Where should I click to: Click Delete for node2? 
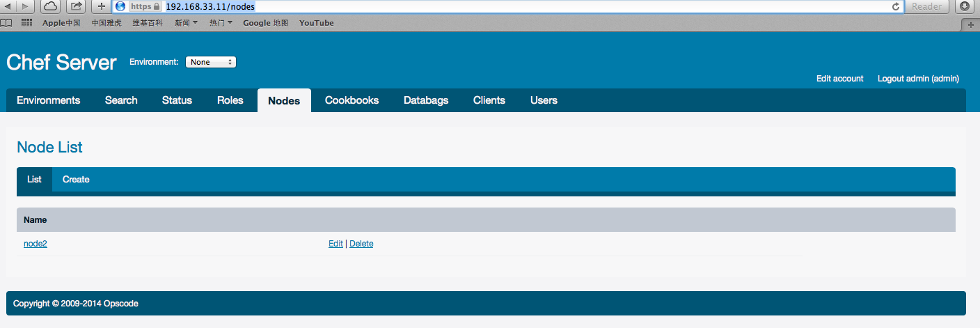point(361,244)
